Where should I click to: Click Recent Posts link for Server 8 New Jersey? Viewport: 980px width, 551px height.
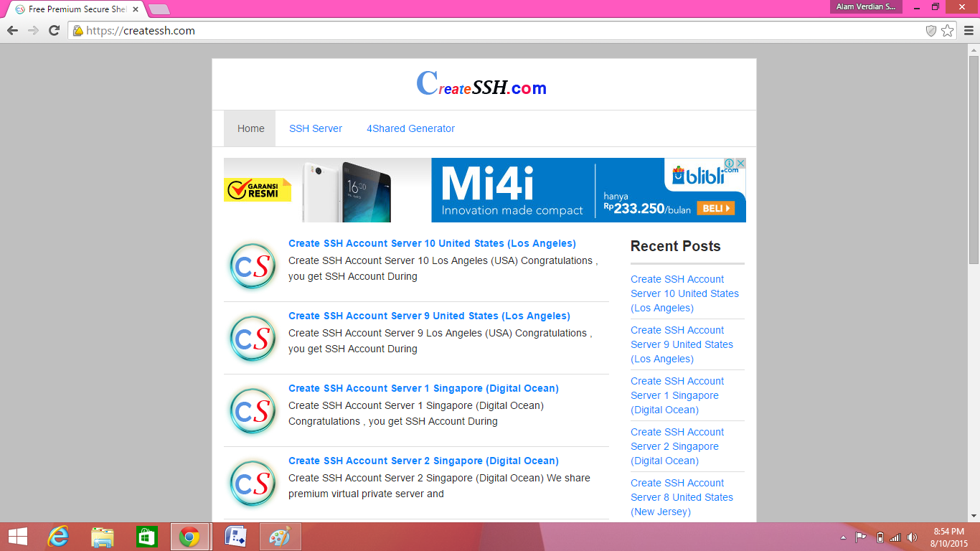[x=682, y=497]
